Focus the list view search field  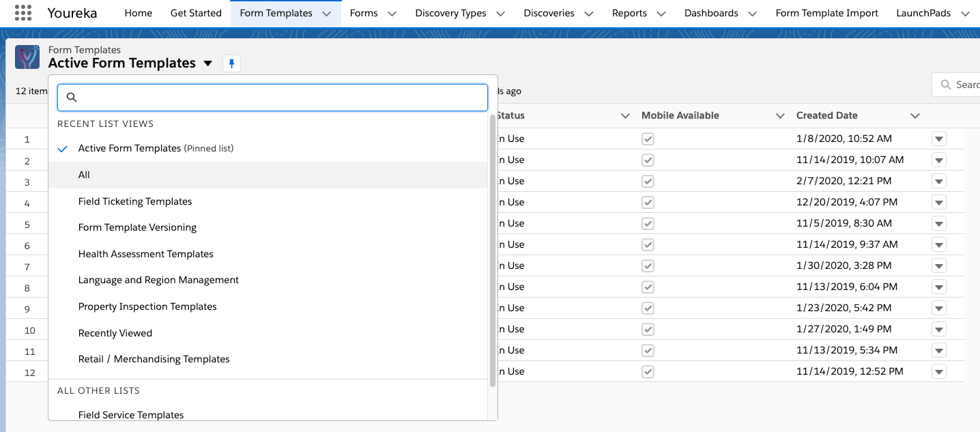(x=272, y=98)
